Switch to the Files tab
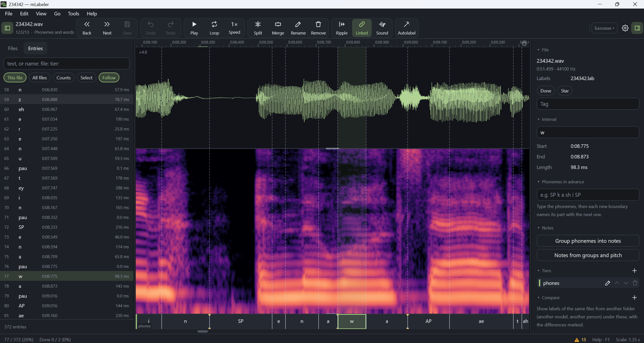The height and width of the screenshot is (343, 644). point(13,48)
